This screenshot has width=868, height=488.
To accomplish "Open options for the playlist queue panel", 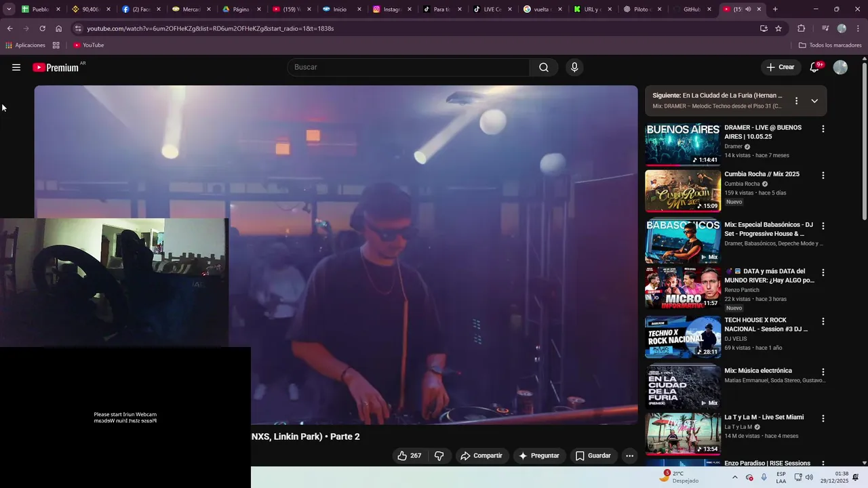I will (x=796, y=100).
